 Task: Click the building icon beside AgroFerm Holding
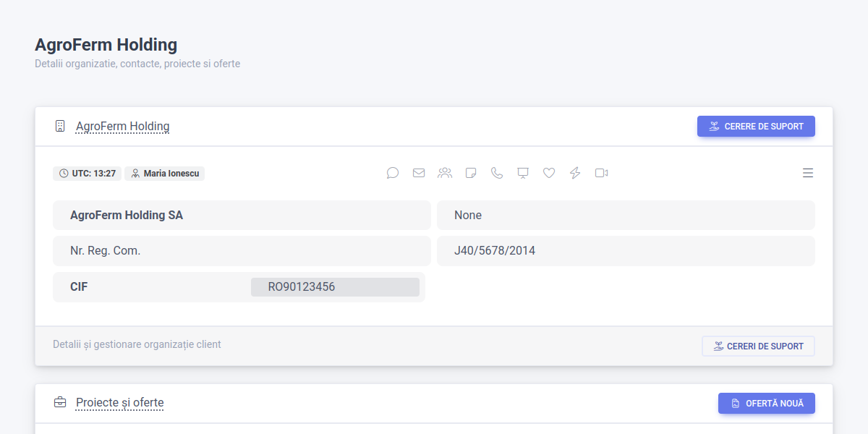tap(59, 125)
